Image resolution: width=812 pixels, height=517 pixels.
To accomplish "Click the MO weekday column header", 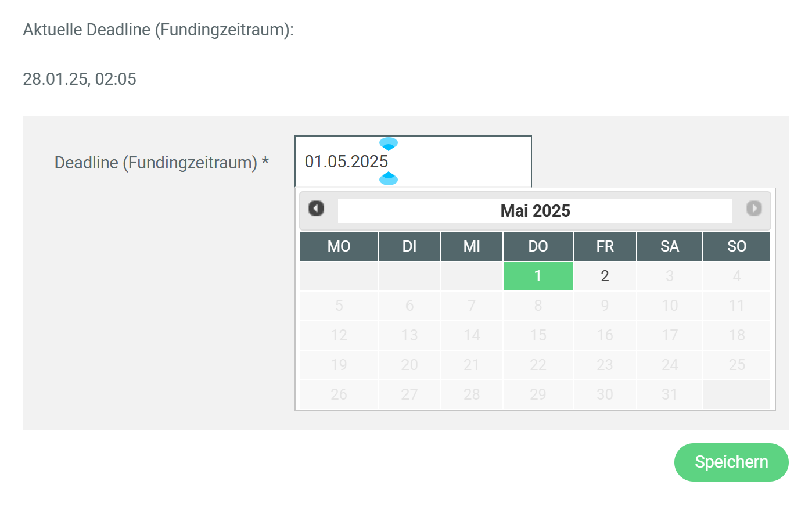I will click(339, 246).
